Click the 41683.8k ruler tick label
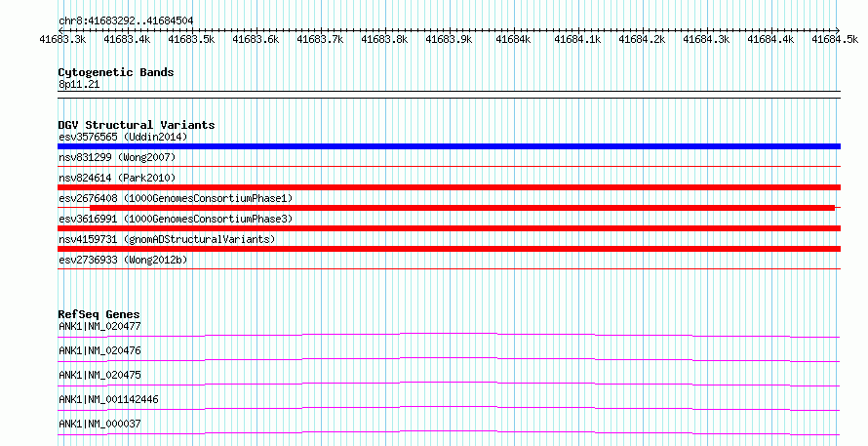Screen dimensions: 868x446 (x=384, y=39)
